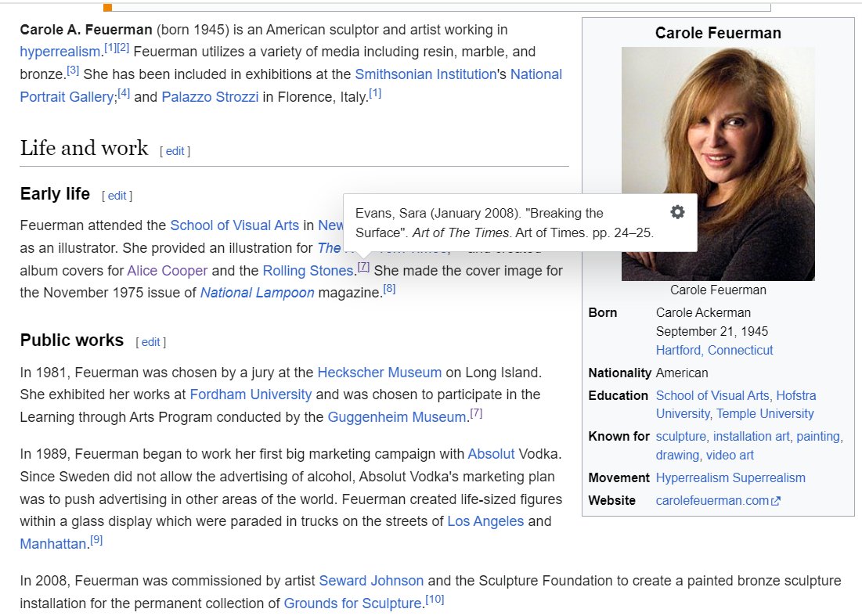Open the Fordham University link
This screenshot has width=862, height=616.
click(251, 394)
